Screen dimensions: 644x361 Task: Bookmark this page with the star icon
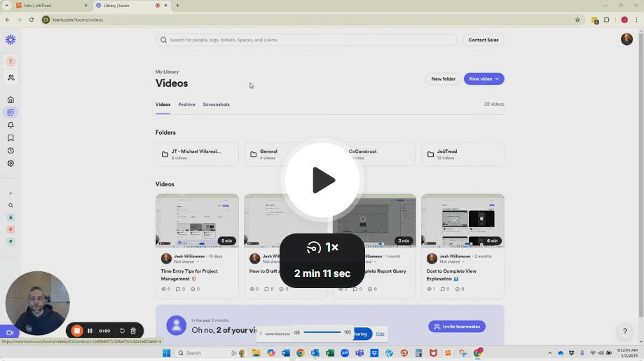coord(577,20)
